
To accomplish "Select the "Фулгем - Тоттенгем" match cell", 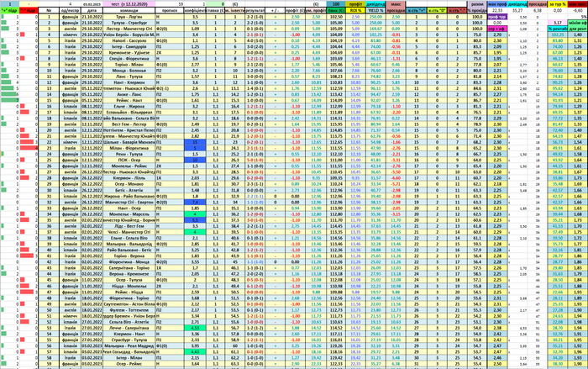I will pyautogui.click(x=129, y=310).
